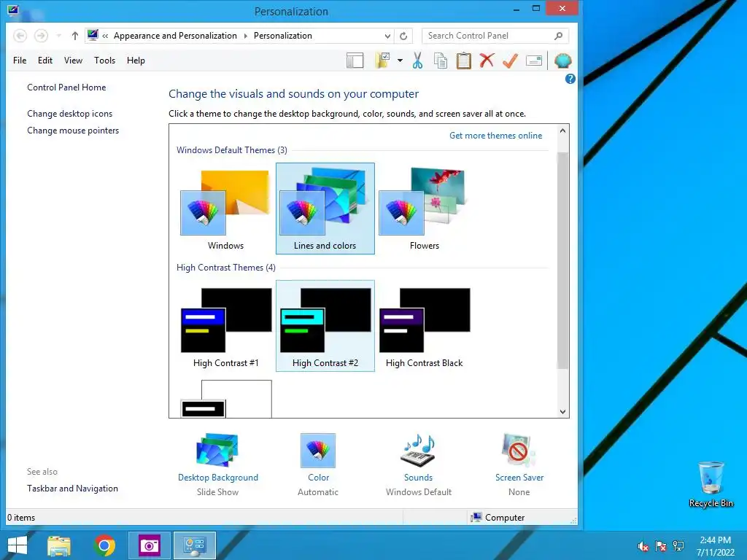
Task: Select the Lines and colors theme
Action: click(325, 209)
